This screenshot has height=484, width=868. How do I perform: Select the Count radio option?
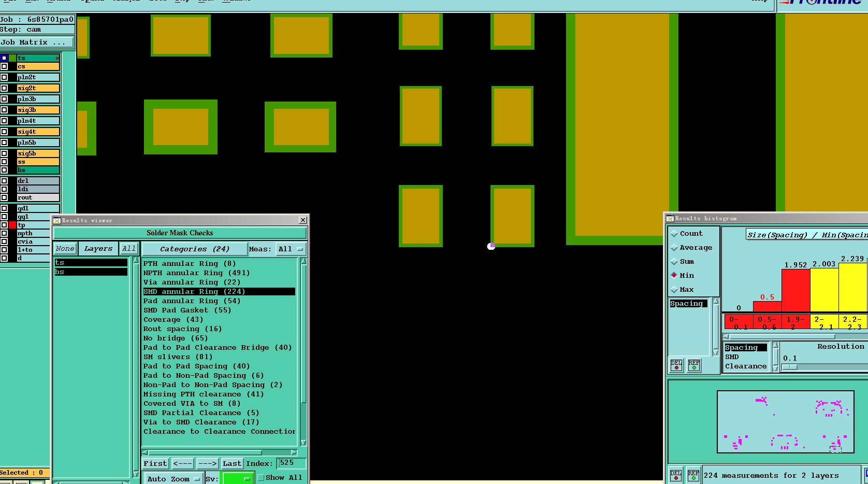[674, 234]
